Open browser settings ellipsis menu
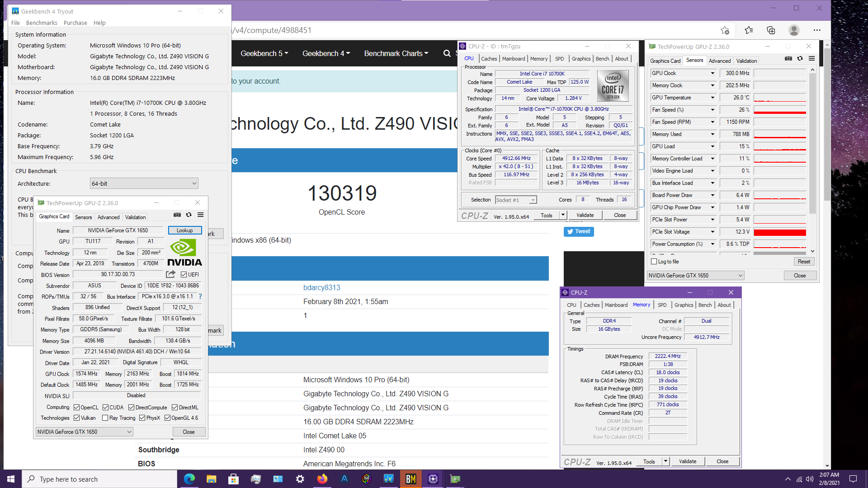 (817, 30)
